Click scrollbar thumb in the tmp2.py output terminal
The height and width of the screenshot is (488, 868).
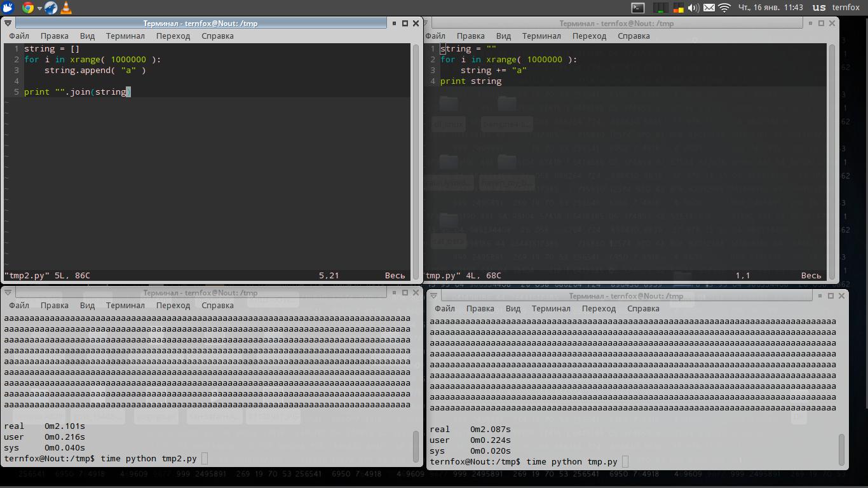416,447
